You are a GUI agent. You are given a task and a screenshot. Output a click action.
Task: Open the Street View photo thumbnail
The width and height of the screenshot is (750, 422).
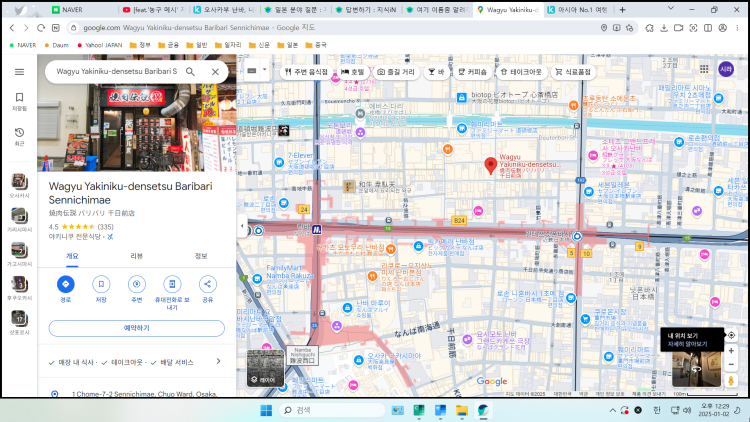(696, 369)
